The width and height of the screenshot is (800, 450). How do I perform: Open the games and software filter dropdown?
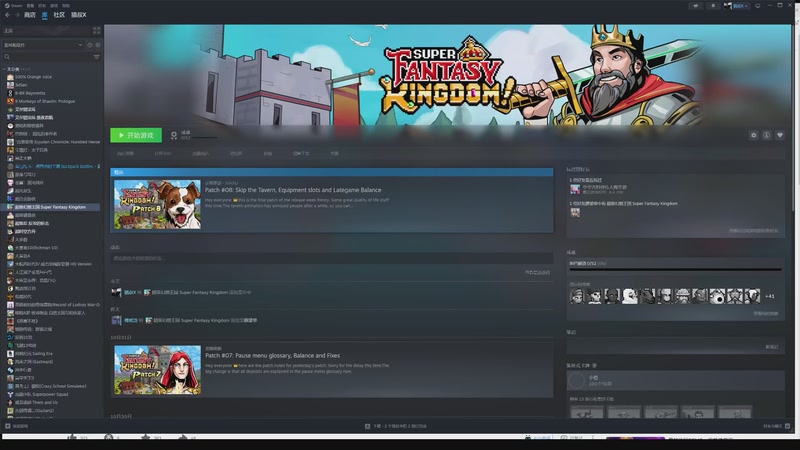43,45
